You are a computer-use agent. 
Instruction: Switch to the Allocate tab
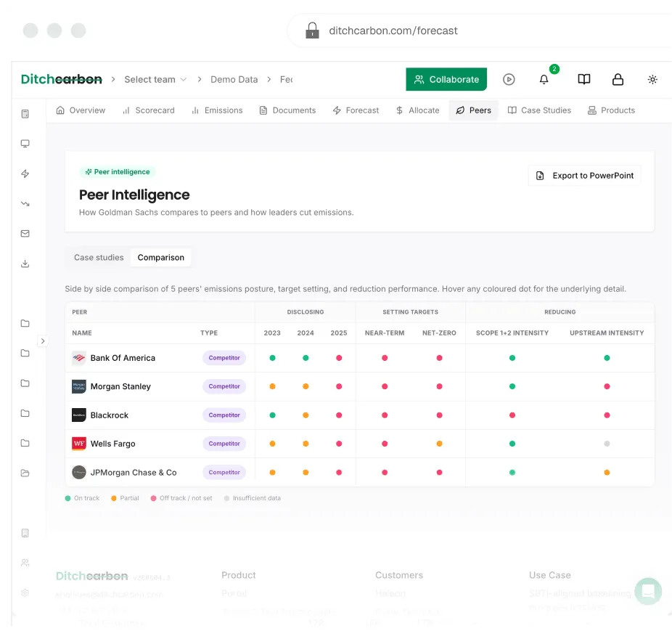click(418, 110)
